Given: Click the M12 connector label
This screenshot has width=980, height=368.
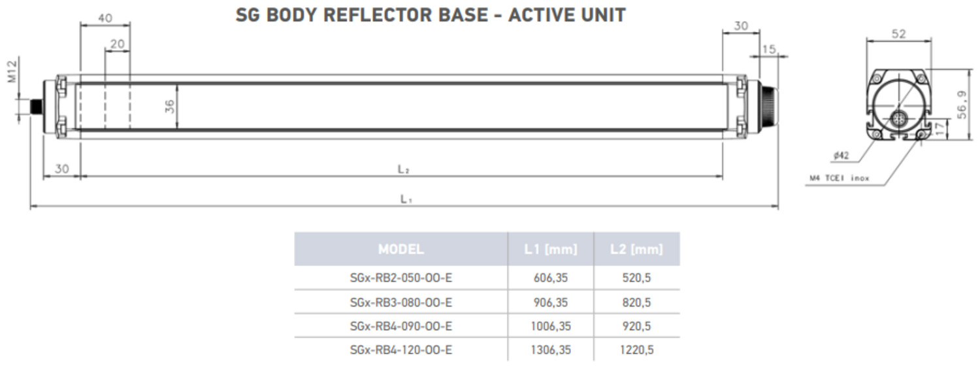Looking at the screenshot, I should pos(12,70).
